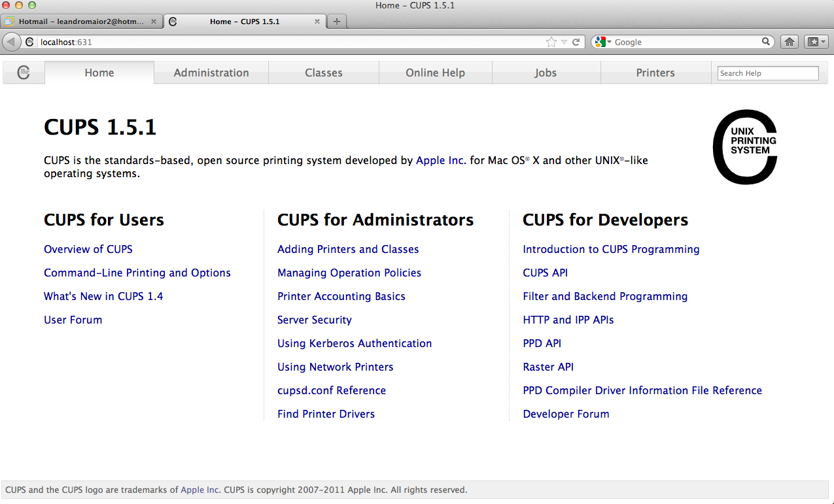Viewport: 834px width, 504px height.
Task: Reload the current page
Action: click(576, 41)
